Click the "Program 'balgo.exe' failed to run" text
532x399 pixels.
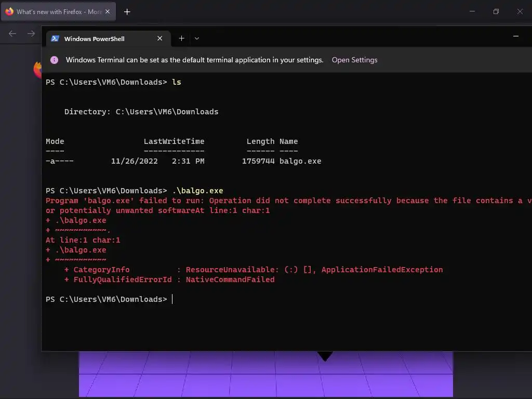[x=125, y=201]
